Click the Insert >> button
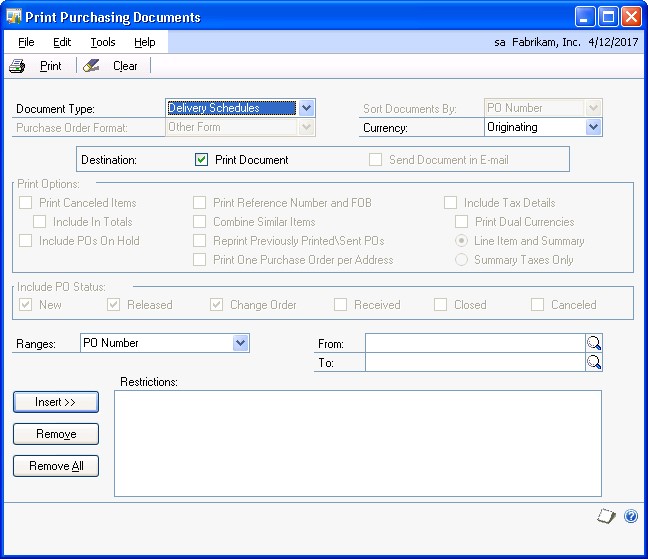Image resolution: width=648 pixels, height=559 pixels. [56, 402]
